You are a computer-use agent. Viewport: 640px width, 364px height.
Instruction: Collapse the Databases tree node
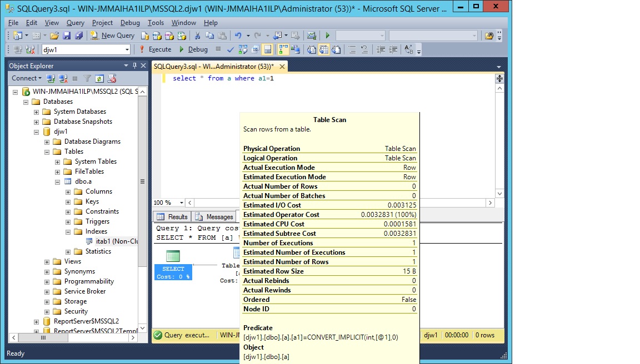tap(26, 101)
